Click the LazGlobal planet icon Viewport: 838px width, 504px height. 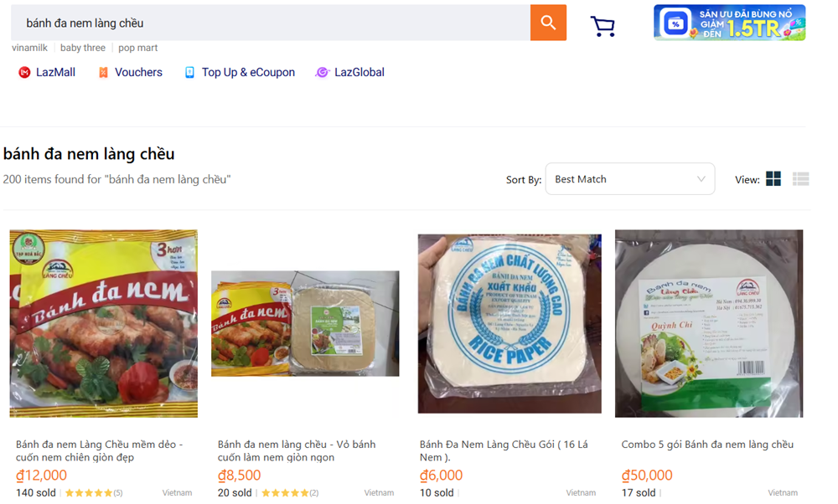(x=322, y=73)
